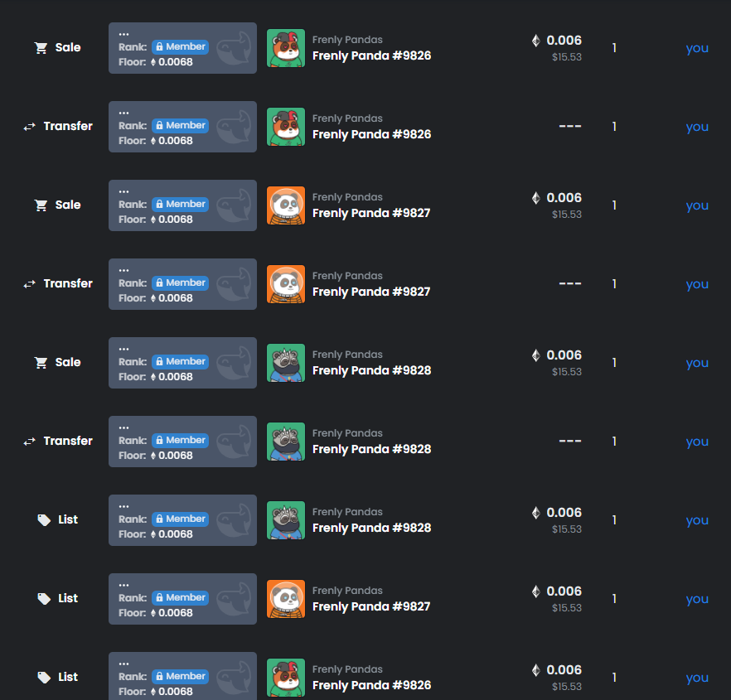This screenshot has height=700, width=731.
Task: Click the $15.53 price in List row of Panda #9828
Action: [567, 529]
